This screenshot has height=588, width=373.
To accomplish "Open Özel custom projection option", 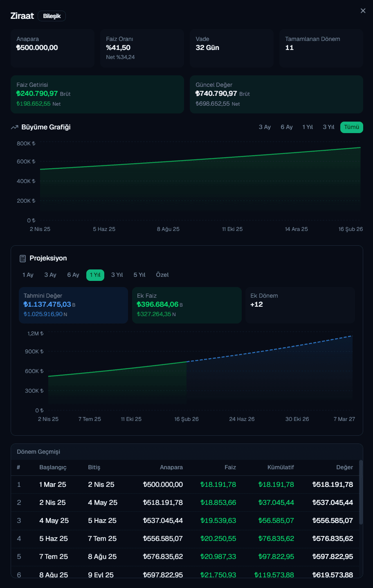I will click(x=162, y=275).
